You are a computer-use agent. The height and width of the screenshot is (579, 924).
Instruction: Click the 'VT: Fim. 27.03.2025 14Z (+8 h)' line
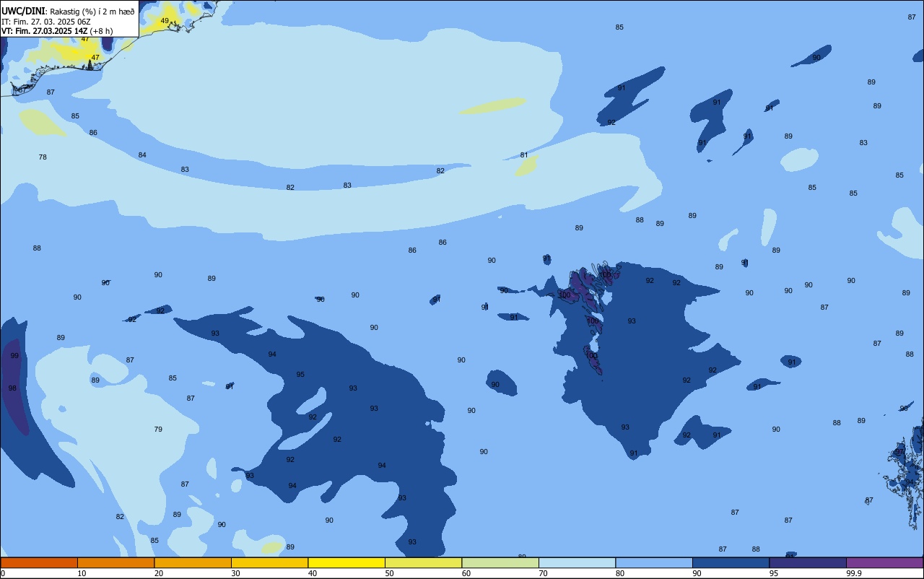tap(57, 31)
